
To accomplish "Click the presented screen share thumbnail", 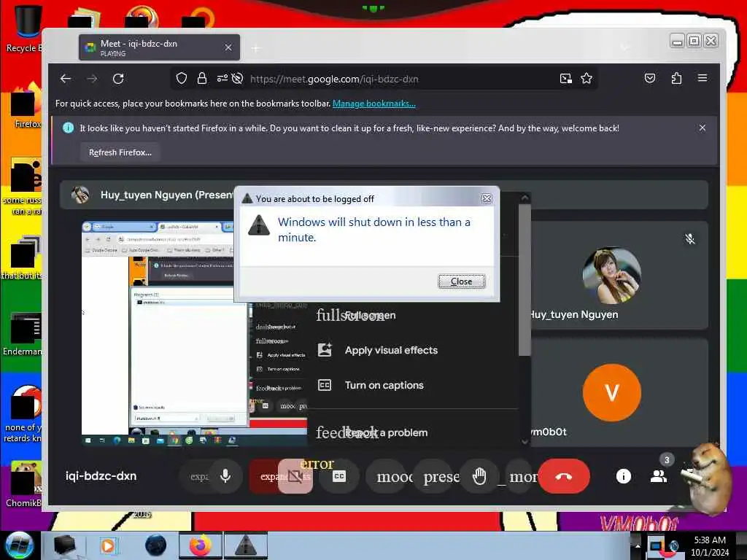I will click(x=194, y=333).
